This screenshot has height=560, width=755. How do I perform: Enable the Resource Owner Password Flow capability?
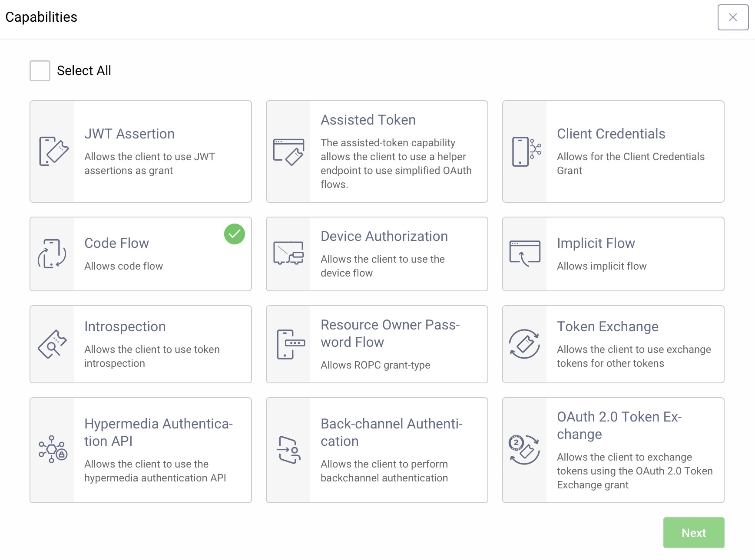click(x=377, y=344)
